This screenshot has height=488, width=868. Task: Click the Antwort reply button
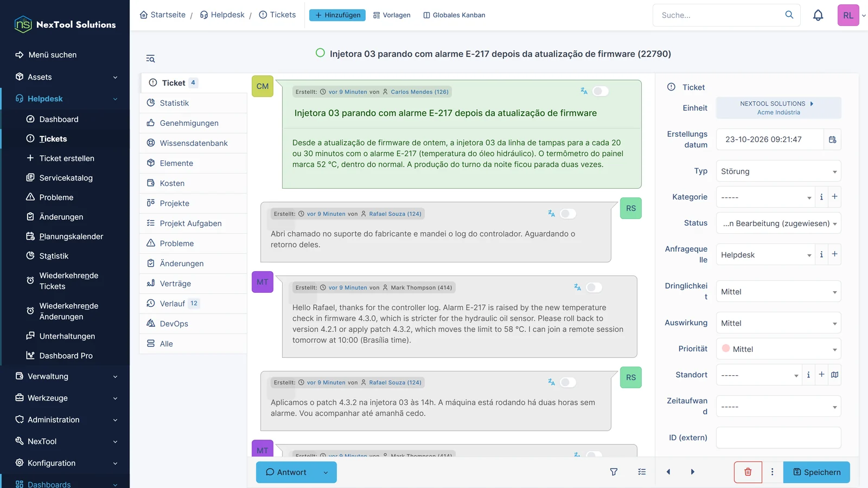[286, 472]
